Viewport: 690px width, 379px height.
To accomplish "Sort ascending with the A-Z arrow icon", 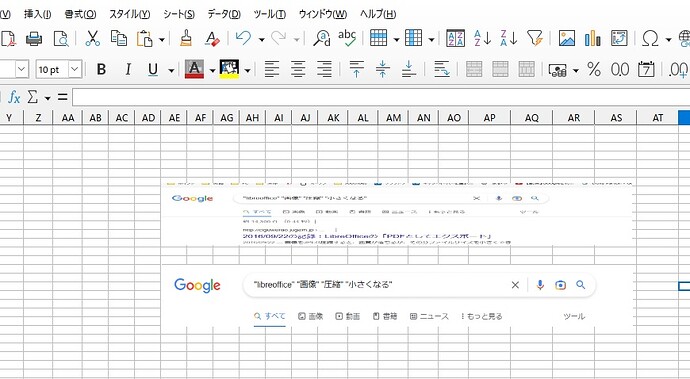I will click(482, 39).
